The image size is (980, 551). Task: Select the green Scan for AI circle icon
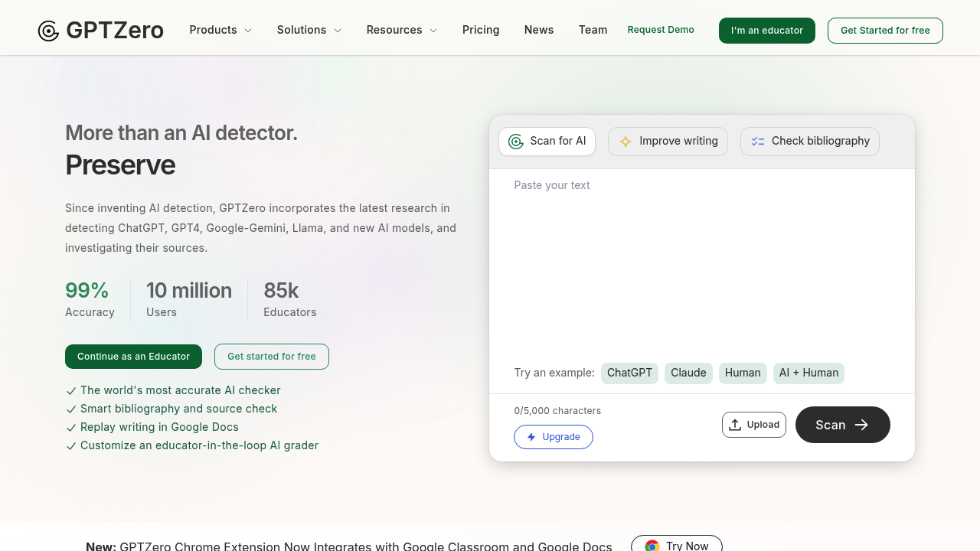(515, 142)
